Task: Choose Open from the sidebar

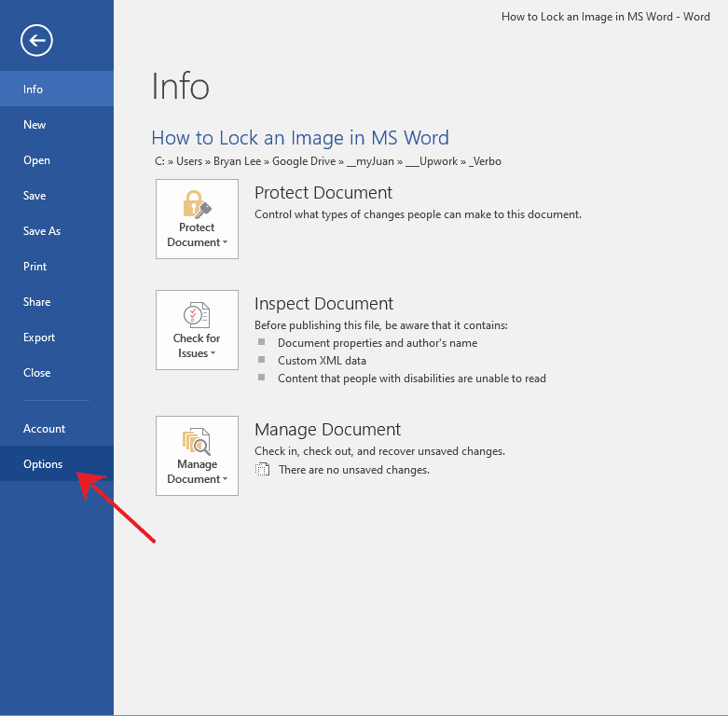Action: pos(57,160)
